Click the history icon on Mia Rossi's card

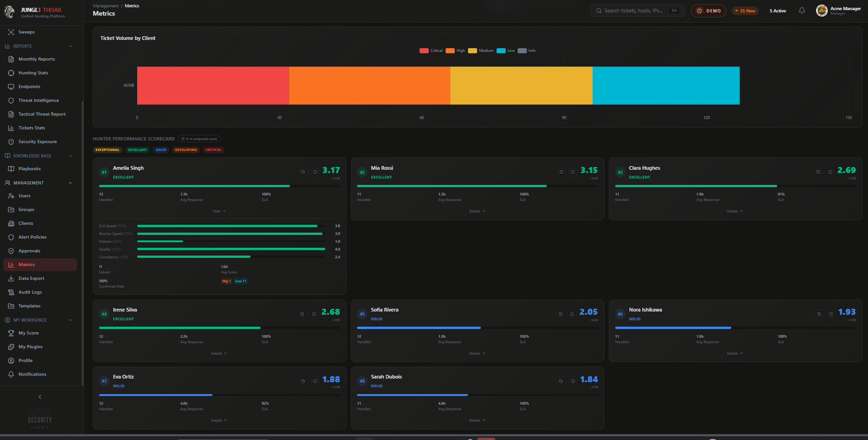click(561, 172)
